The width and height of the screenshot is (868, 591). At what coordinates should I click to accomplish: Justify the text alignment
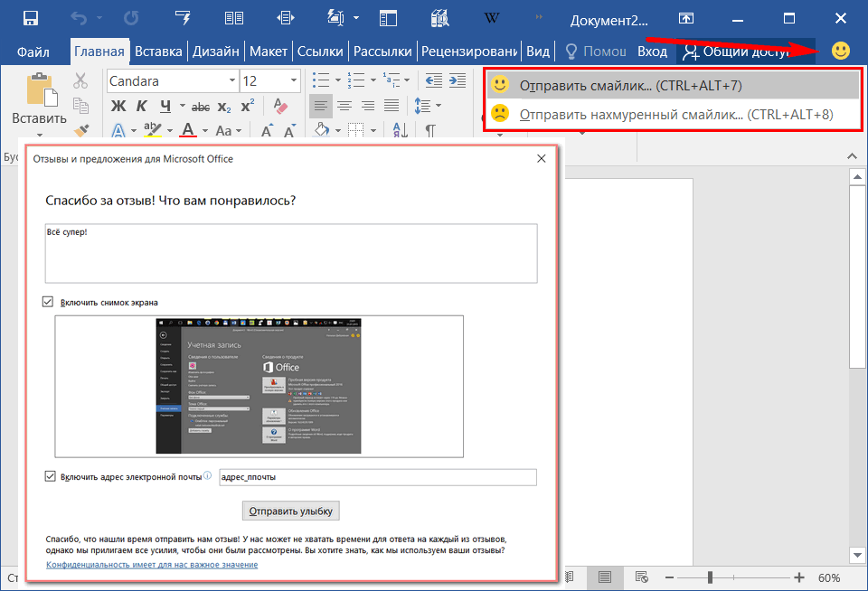pyautogui.click(x=392, y=105)
